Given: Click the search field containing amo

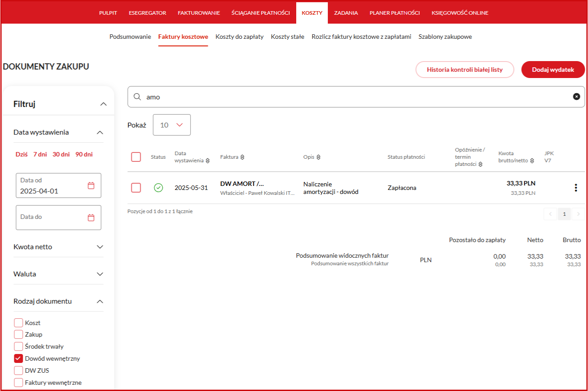Looking at the screenshot, I should [356, 97].
